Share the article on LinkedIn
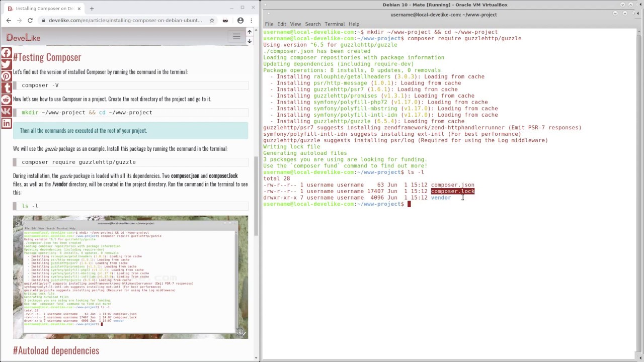 6,123
